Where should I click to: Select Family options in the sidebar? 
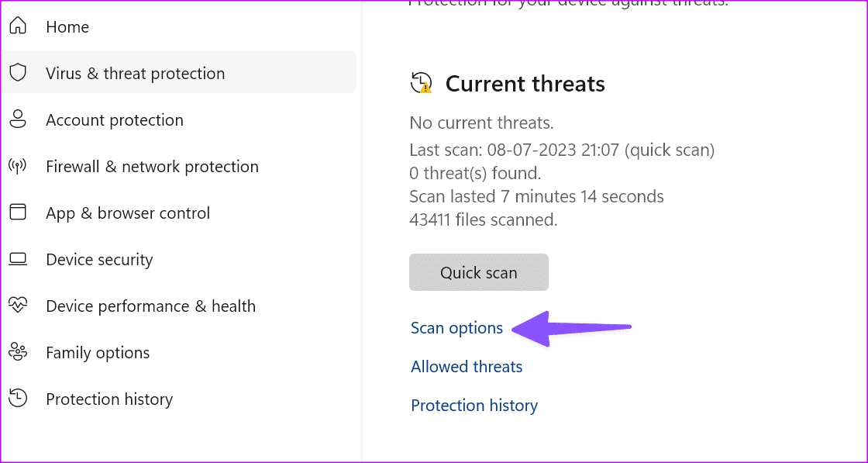coord(98,352)
